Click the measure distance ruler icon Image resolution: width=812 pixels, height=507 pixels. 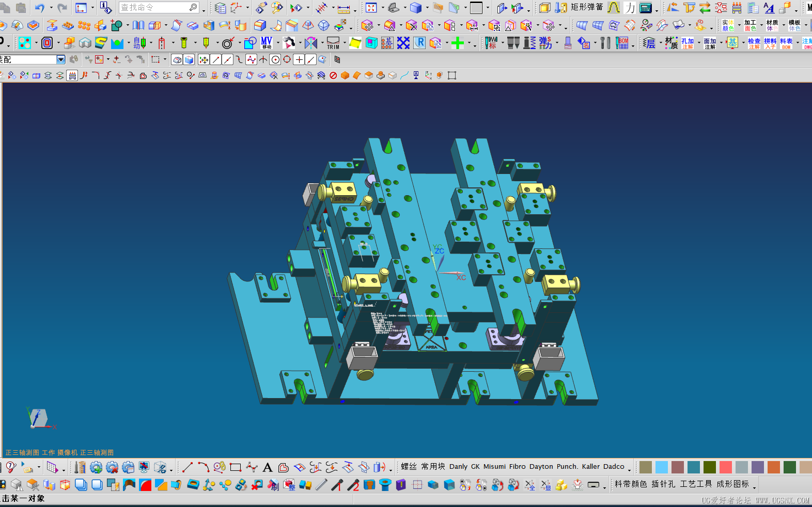(344, 8)
